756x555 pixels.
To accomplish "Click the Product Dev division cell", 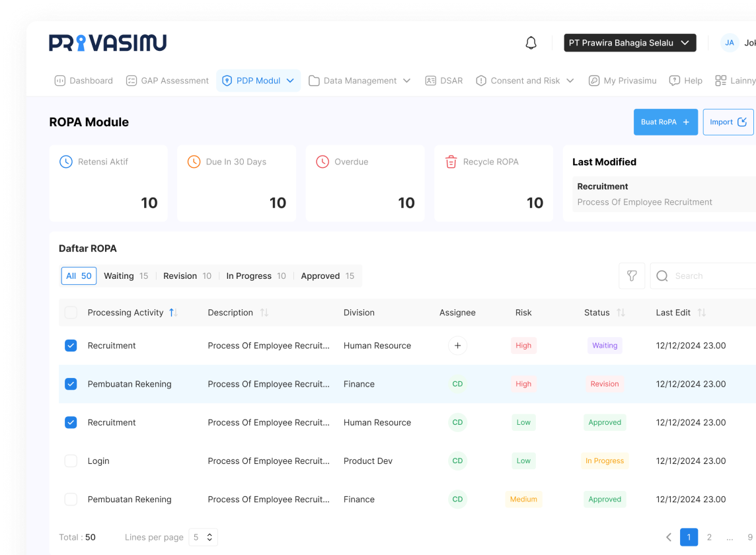I will pyautogui.click(x=368, y=461).
